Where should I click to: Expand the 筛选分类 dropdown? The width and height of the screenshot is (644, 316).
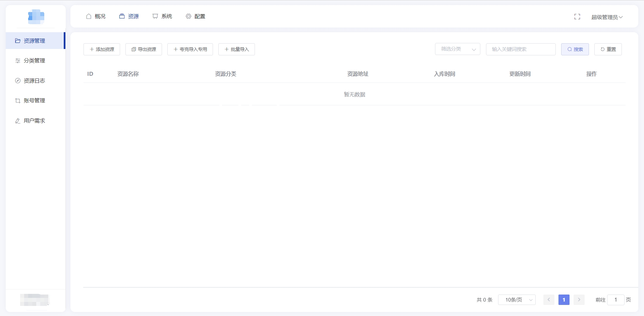pyautogui.click(x=458, y=49)
